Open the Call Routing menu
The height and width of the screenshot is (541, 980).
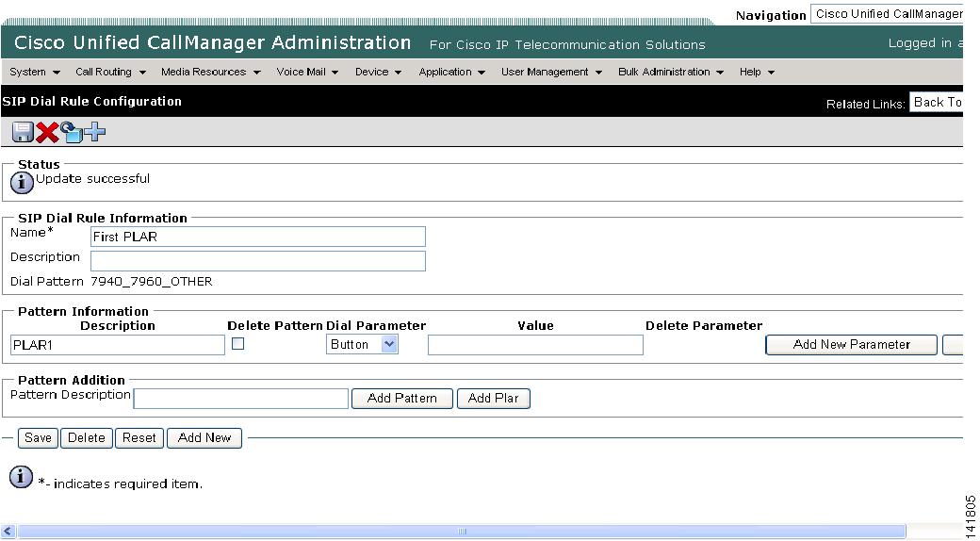click(x=110, y=72)
